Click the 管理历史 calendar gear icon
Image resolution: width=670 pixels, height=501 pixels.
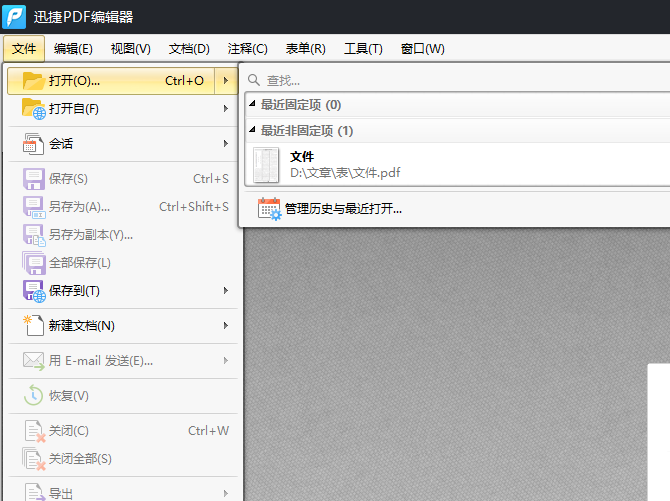[x=270, y=209]
